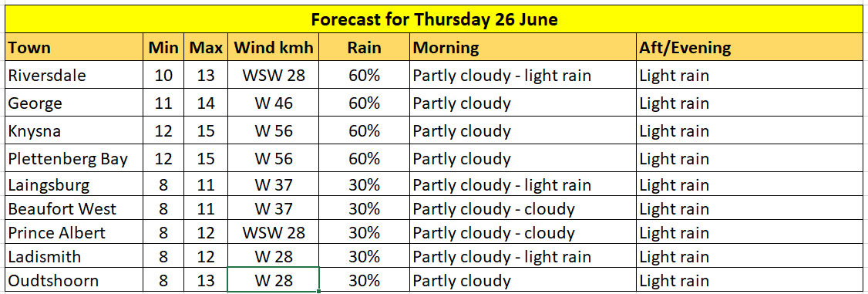The width and height of the screenshot is (868, 294).
Task: Click the Ladismith town cell
Action: (x=76, y=256)
